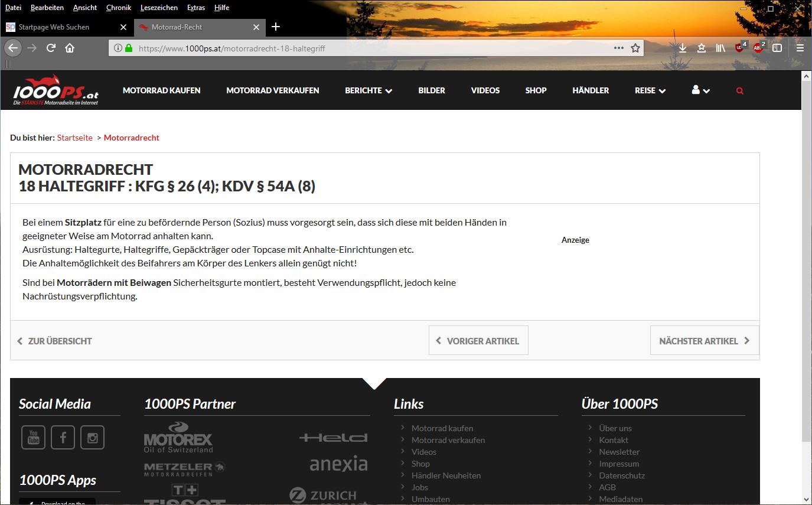
Task: Click the red search magnifier icon
Action: (x=740, y=91)
